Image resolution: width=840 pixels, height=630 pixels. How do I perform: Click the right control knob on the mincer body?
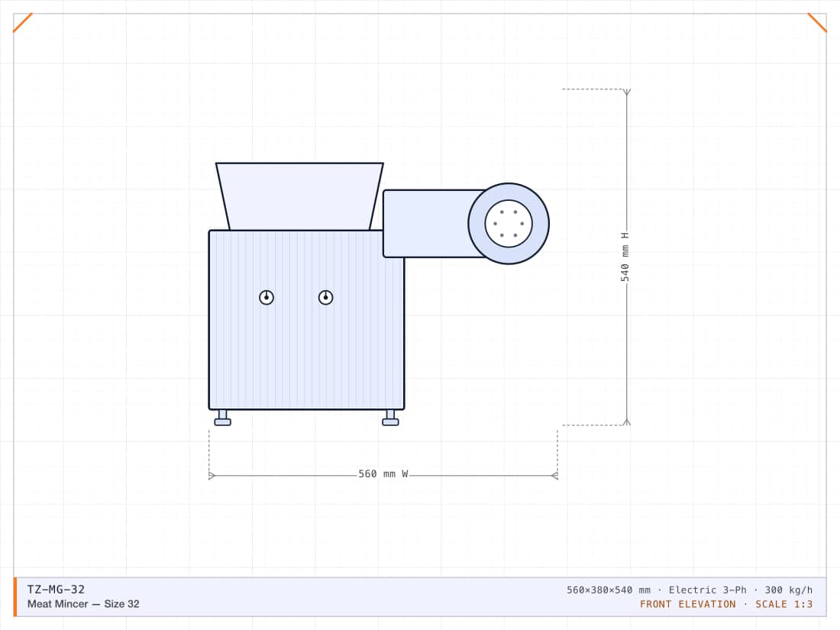(326, 297)
